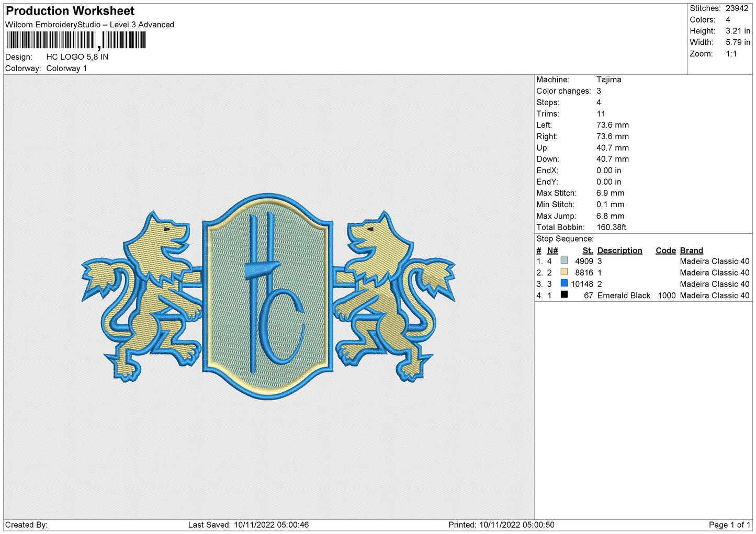Viewport: 756px width, 534px height.
Task: Click the Width value '5.79 in'
Action: (738, 42)
